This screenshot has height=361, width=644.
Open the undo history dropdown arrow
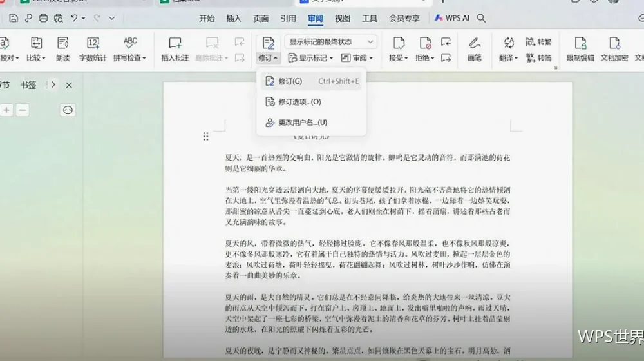click(83, 18)
